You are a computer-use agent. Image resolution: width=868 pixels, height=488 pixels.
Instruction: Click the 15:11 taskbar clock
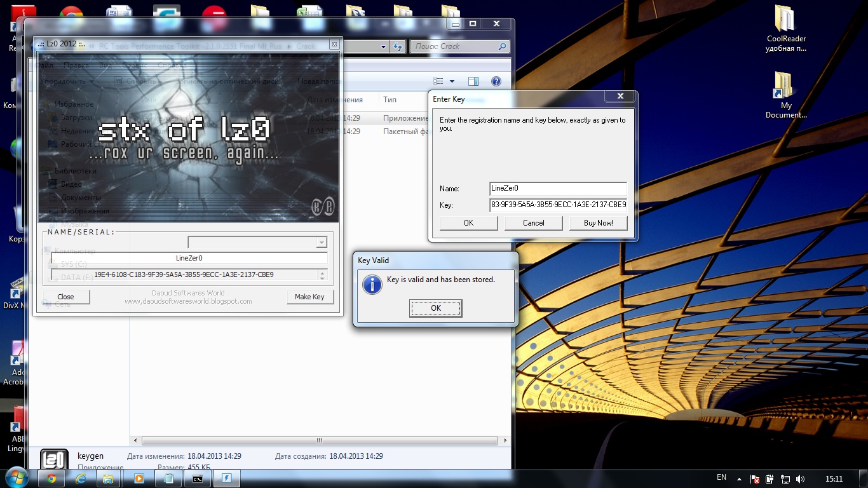tap(834, 479)
